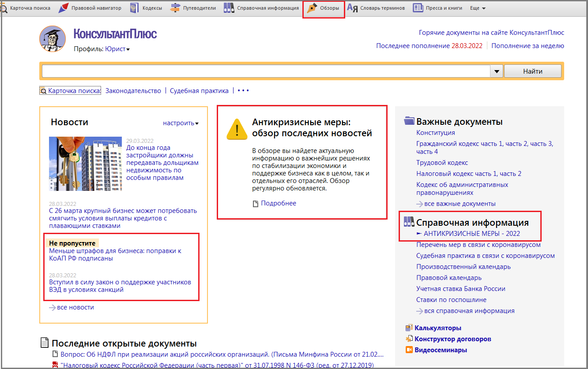Click the Найти button
Screen dimensions: 588x369
coord(533,71)
